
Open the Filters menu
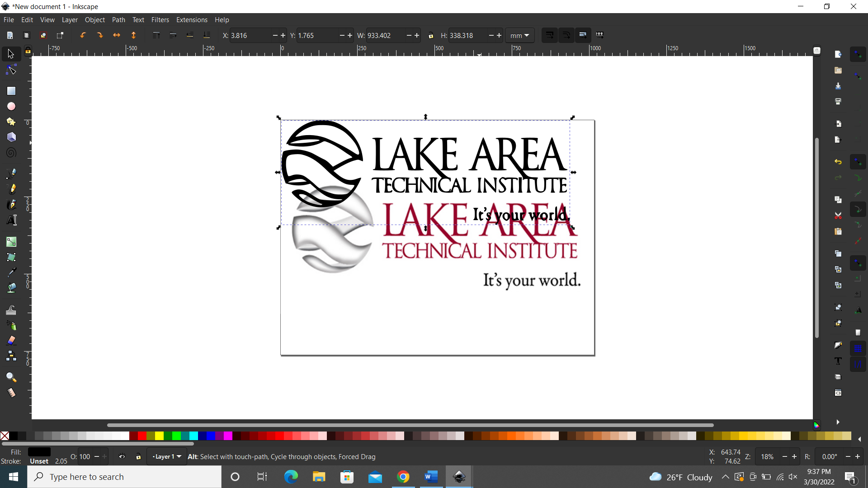point(160,20)
